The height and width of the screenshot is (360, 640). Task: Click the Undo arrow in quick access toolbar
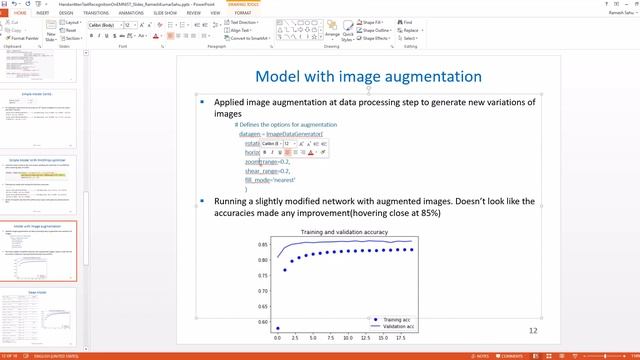click(14, 4)
